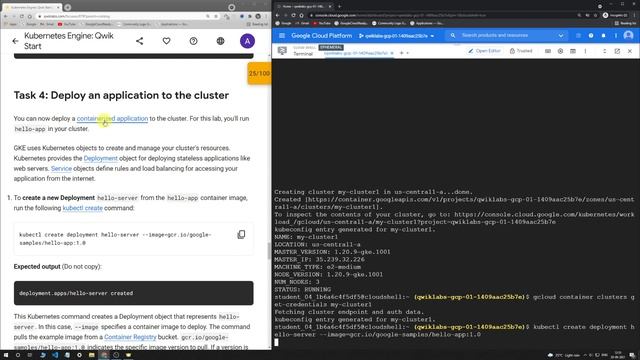The width and height of the screenshot is (640, 360).
Task: Open the Google account avatar in console
Action: coord(629,36)
